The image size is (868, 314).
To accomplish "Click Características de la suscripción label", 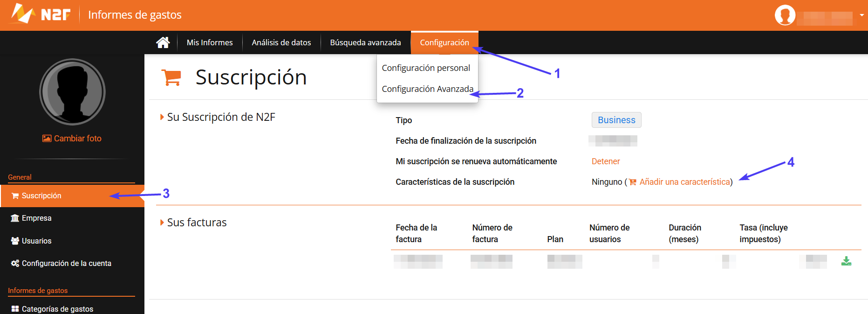I will tap(455, 182).
